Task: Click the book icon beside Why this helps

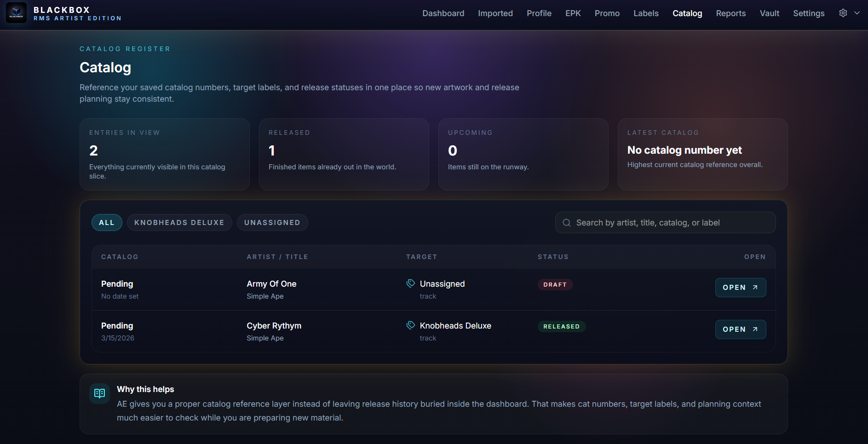Action: coord(99,393)
